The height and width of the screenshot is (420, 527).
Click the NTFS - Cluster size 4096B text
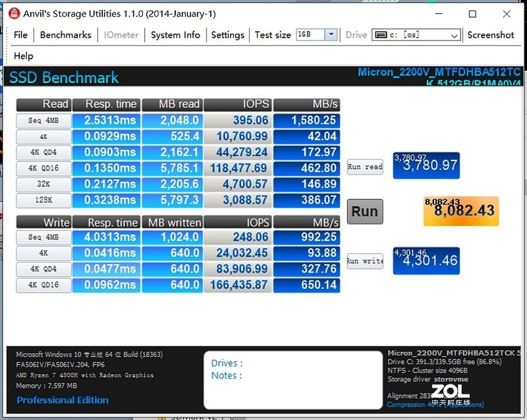pos(427,371)
